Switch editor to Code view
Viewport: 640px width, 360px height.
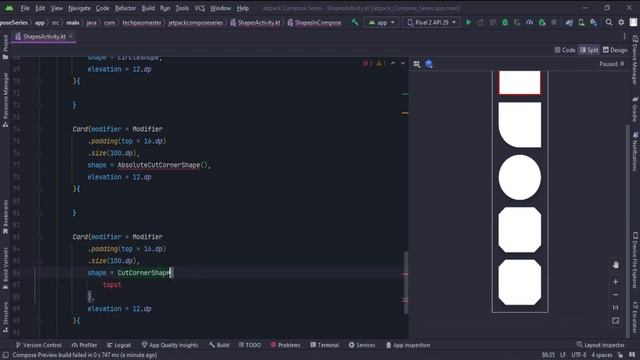pos(565,50)
